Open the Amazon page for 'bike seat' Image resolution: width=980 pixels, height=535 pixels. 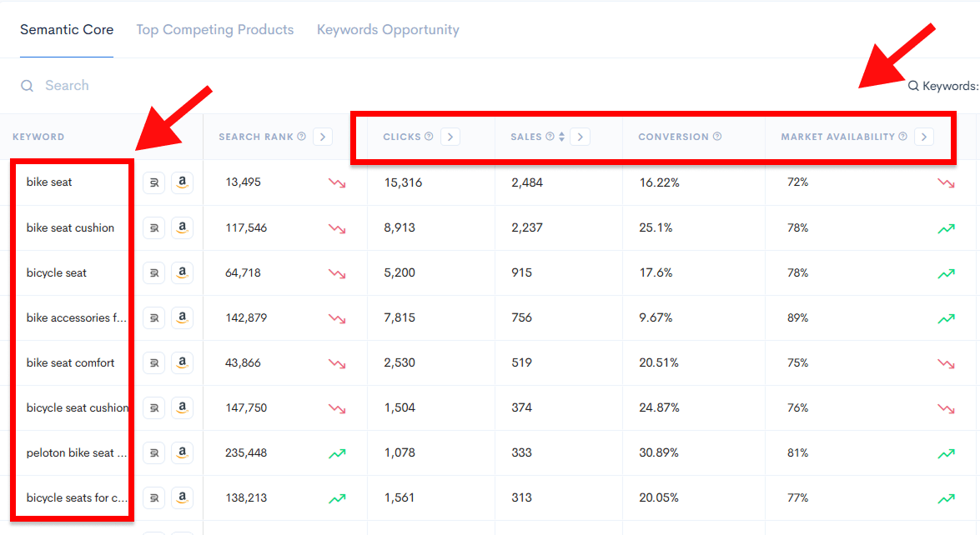point(182,182)
